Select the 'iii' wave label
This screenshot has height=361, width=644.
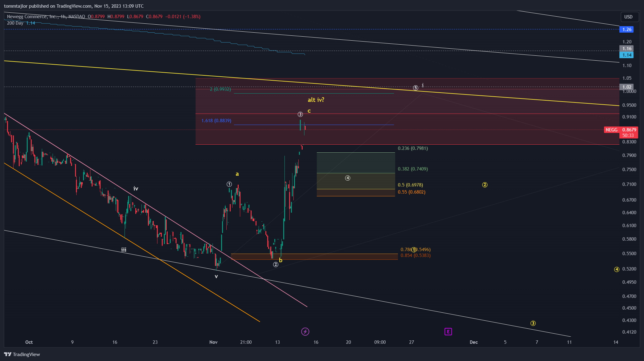coord(124,250)
